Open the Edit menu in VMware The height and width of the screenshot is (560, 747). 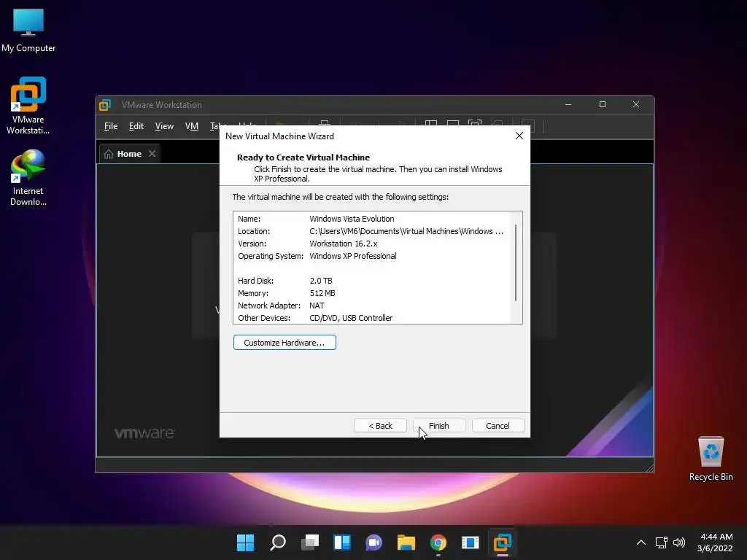(x=136, y=126)
